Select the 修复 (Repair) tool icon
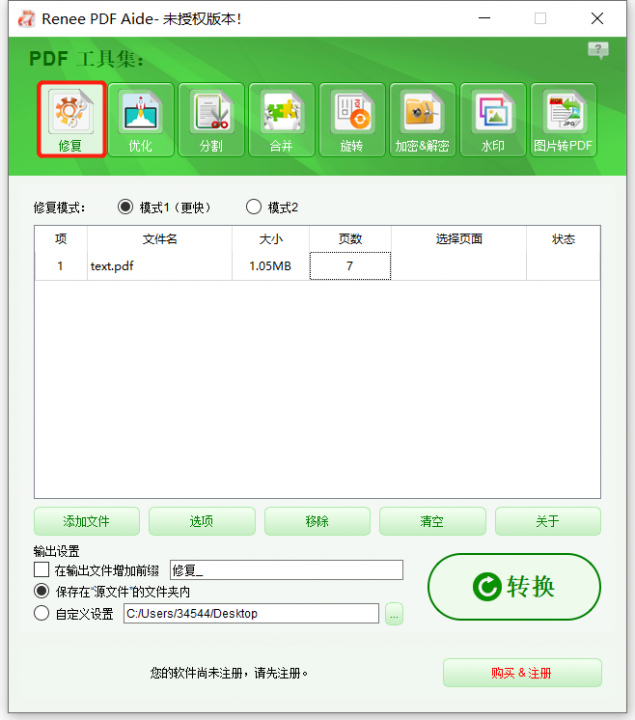Image resolution: width=635 pixels, height=720 pixels. [x=72, y=119]
